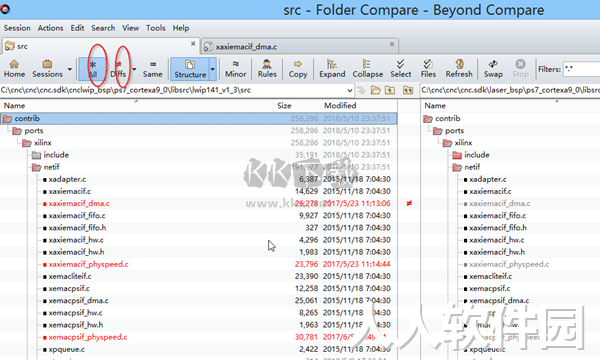
Task: Click the Select toolbar button
Action: click(x=400, y=69)
